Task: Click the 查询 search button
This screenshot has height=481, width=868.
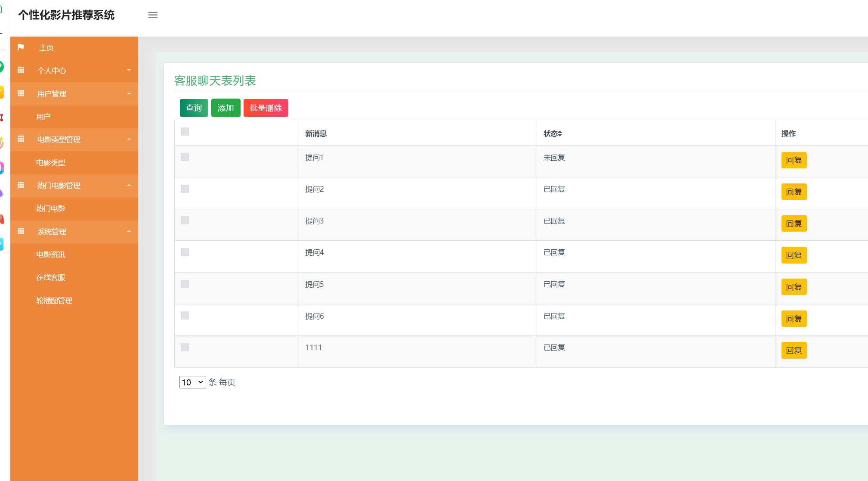Action: tap(194, 108)
